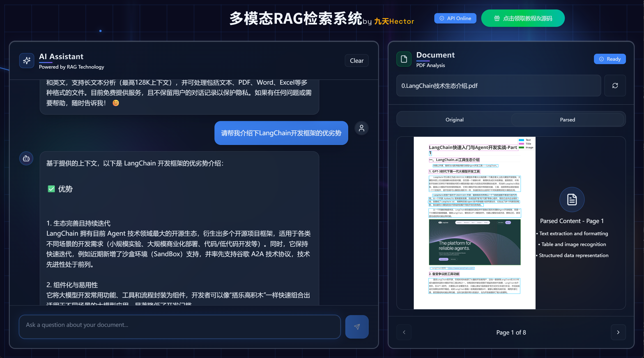Click the green checkmark beside 优势
The width and height of the screenshot is (644, 358).
(51, 189)
